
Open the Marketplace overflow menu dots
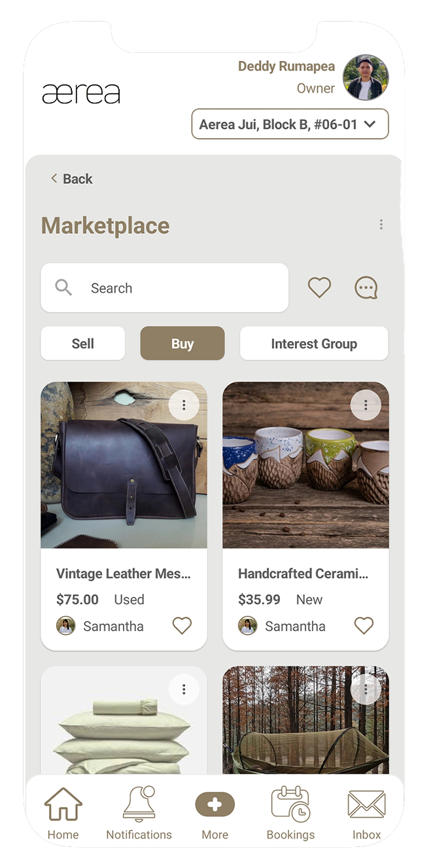tap(381, 225)
